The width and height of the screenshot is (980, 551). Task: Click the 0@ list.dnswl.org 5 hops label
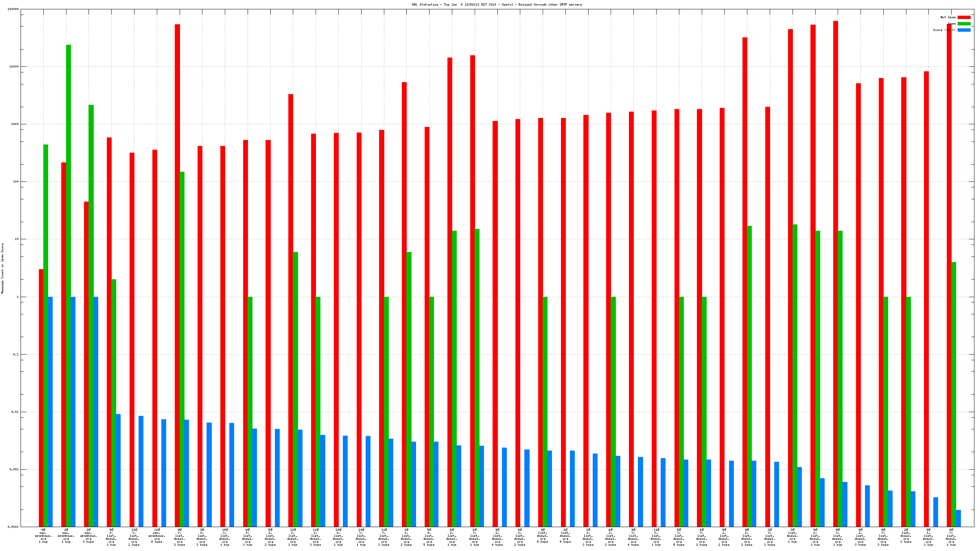coord(543,536)
